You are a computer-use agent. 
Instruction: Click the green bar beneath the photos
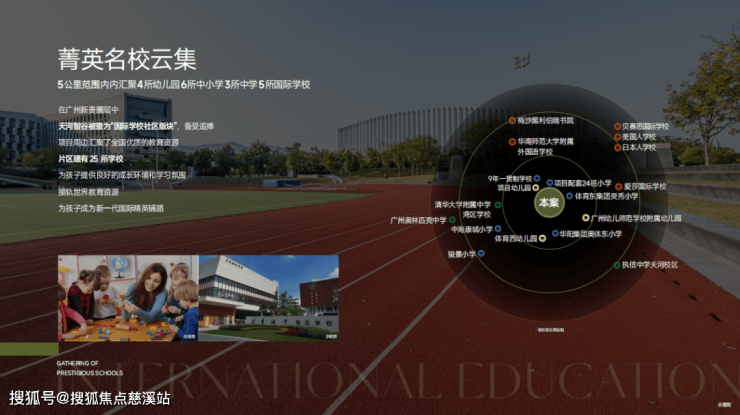coord(29,349)
